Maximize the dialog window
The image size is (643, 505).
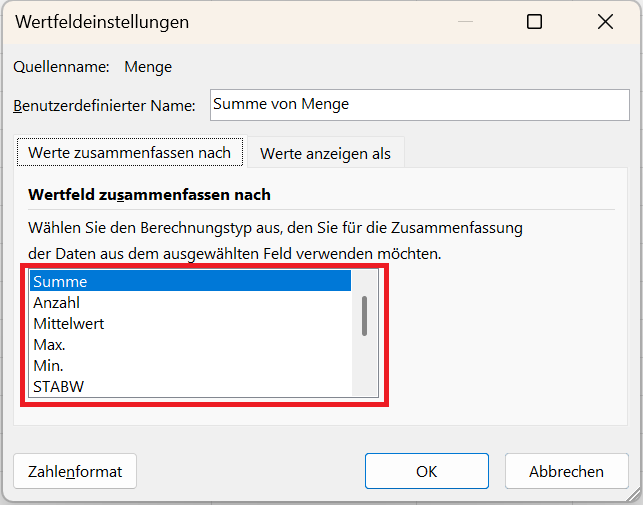(x=535, y=22)
